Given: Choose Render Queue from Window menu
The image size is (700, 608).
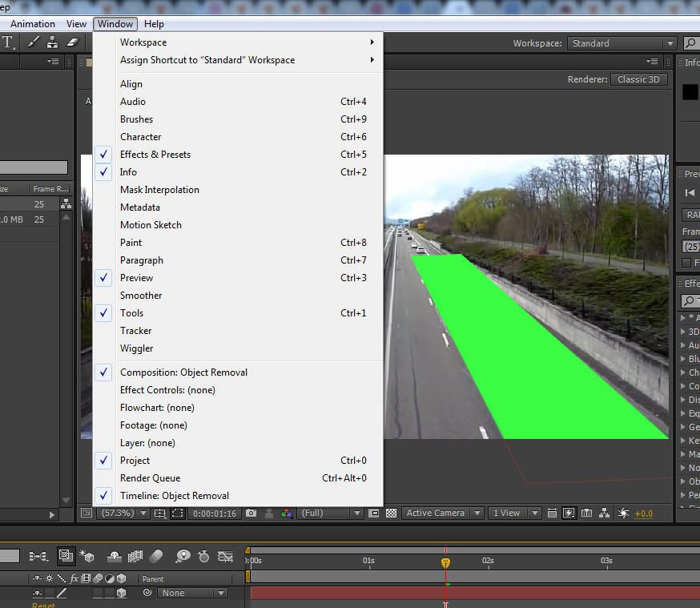Looking at the screenshot, I should 239,478.
